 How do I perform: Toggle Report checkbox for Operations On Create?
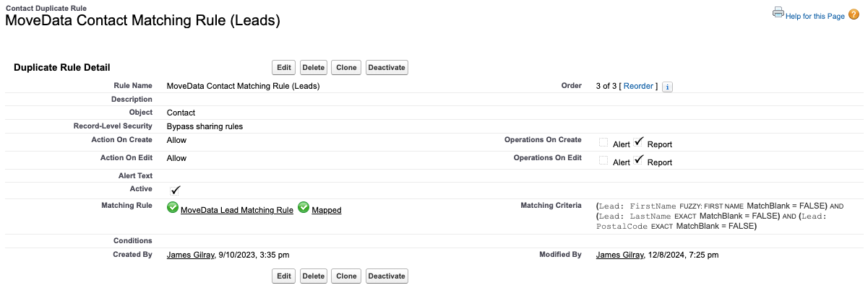point(639,143)
